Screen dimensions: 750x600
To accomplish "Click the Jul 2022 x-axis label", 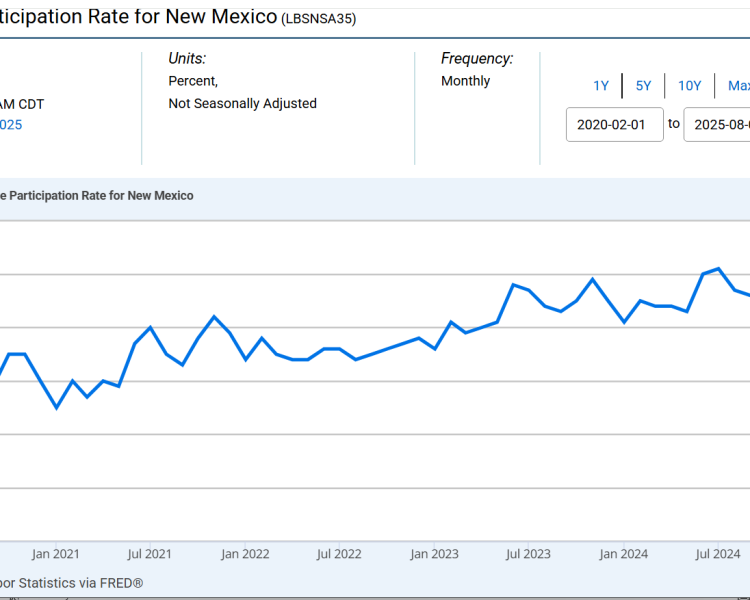I will pos(339,554).
